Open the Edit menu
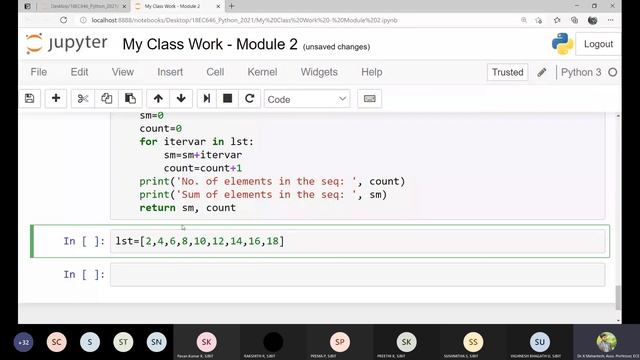 point(79,72)
